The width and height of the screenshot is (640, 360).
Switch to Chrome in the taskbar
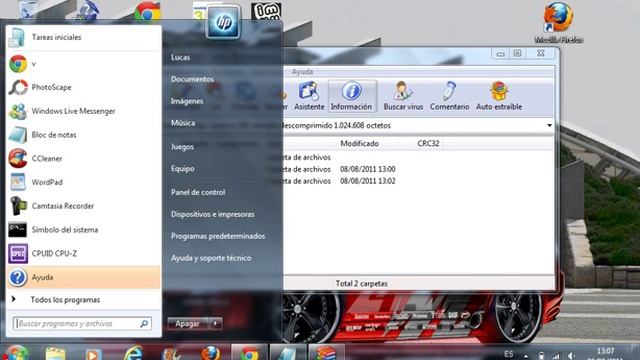point(249,353)
